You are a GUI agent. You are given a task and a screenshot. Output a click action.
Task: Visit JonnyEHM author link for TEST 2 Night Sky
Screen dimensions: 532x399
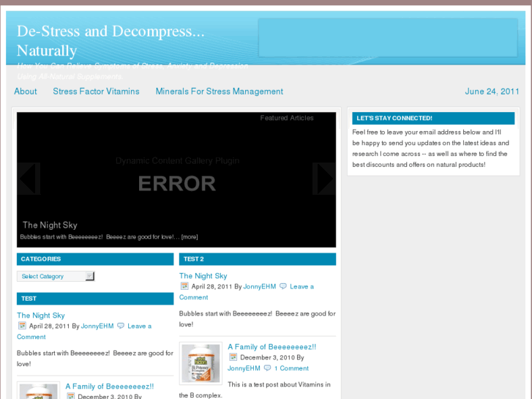pyautogui.click(x=260, y=286)
